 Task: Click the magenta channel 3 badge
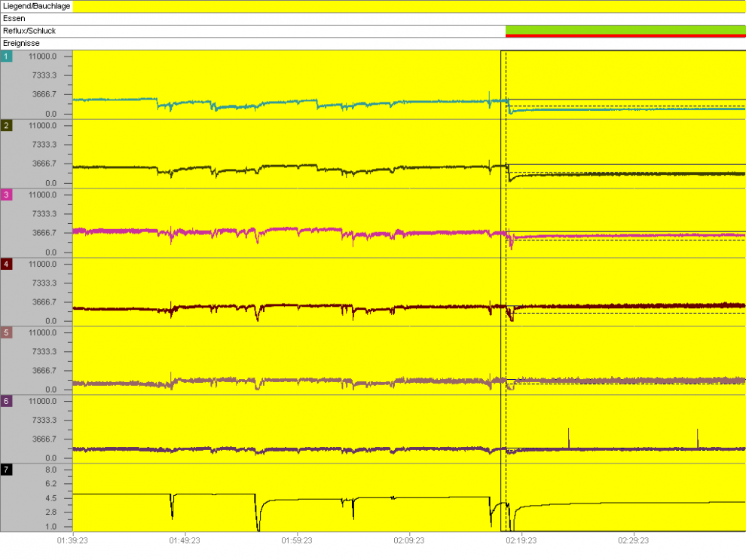pos(7,194)
